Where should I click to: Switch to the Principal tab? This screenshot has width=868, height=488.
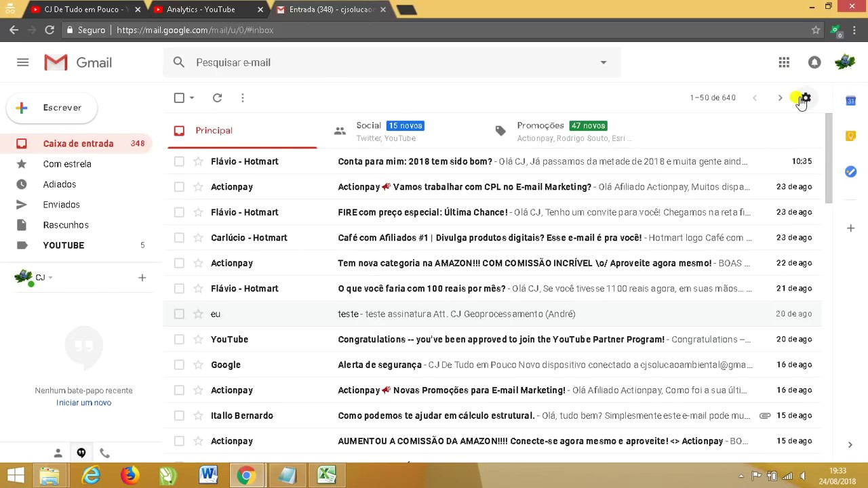(x=241, y=131)
